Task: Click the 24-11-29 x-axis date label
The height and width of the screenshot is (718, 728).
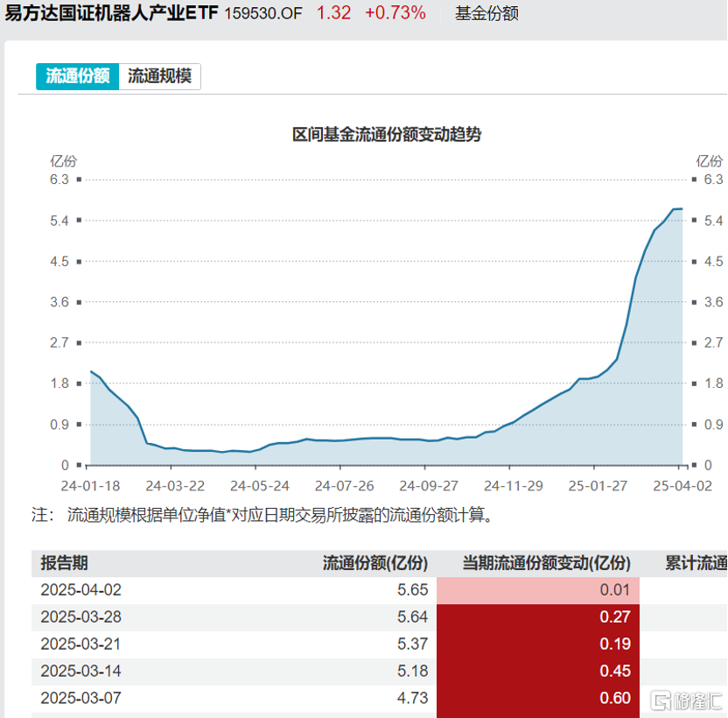Action: (513, 486)
